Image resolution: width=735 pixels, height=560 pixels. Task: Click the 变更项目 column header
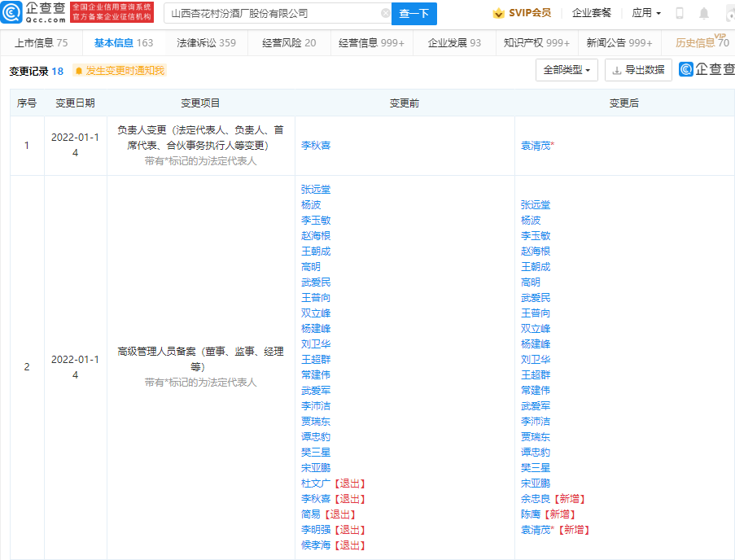point(200,103)
